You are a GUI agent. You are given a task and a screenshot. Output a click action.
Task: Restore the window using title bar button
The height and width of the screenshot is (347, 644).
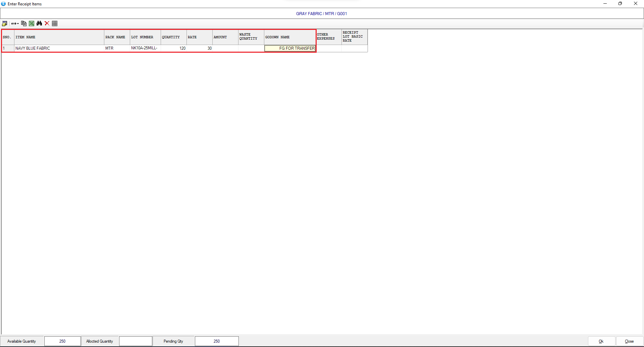point(620,4)
